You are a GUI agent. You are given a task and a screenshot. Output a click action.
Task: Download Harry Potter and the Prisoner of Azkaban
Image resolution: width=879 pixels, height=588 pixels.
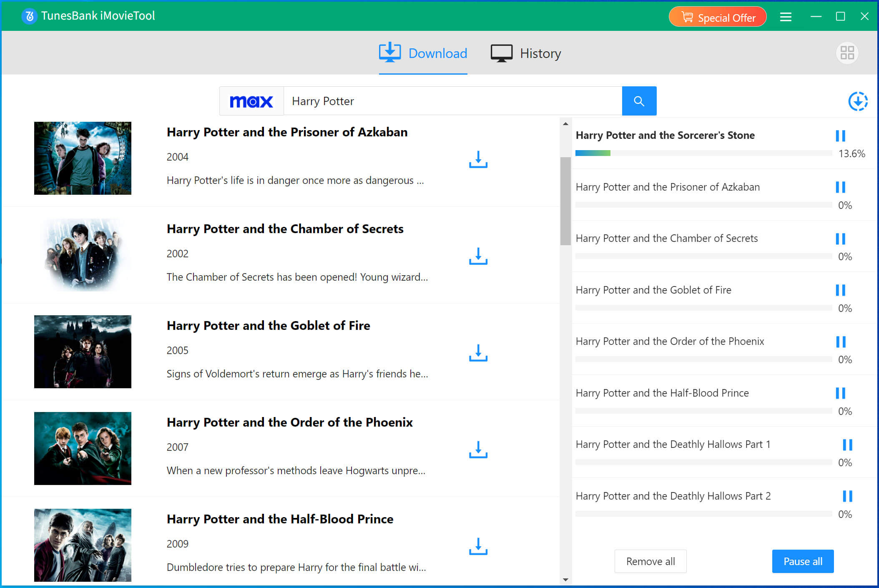478,159
